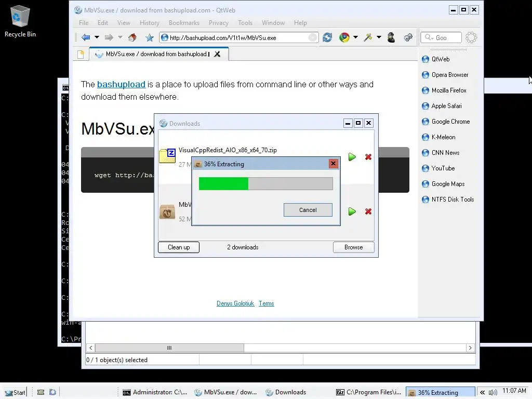532x399 pixels.
Task: Open settings via the gears icon
Action: pyautogui.click(x=408, y=37)
